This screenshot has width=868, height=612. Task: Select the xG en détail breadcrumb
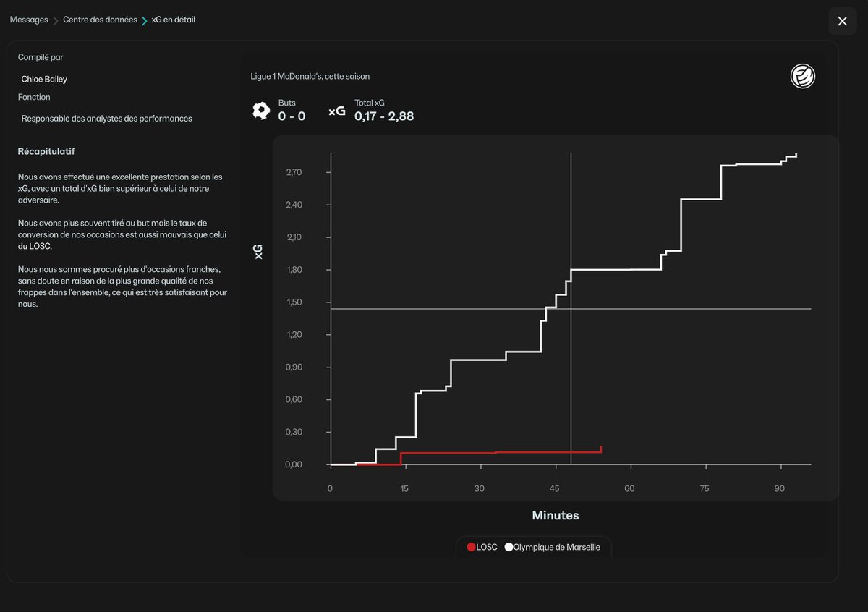(x=174, y=20)
